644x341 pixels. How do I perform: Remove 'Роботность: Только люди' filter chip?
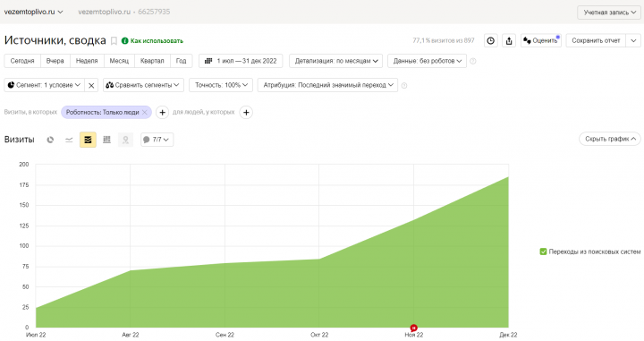click(x=145, y=112)
